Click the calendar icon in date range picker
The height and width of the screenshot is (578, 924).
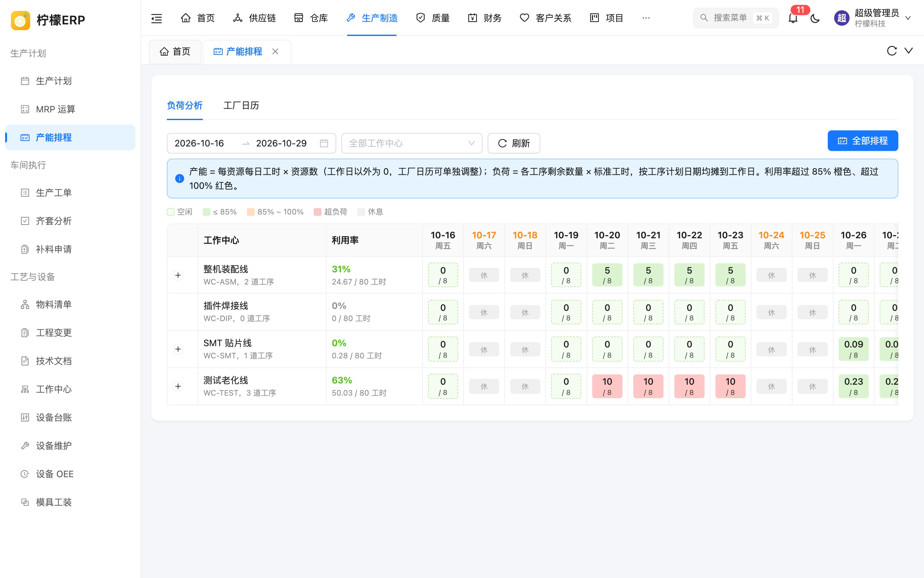[x=324, y=143]
